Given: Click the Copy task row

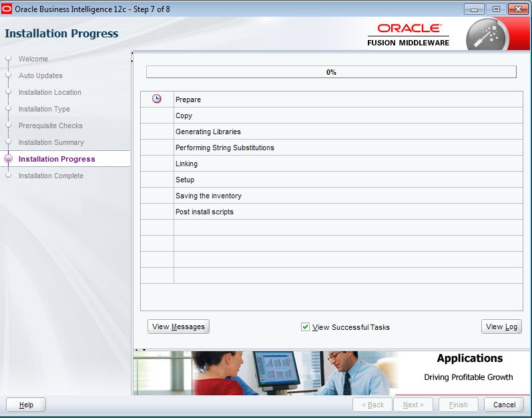Looking at the screenshot, I should click(x=332, y=116).
